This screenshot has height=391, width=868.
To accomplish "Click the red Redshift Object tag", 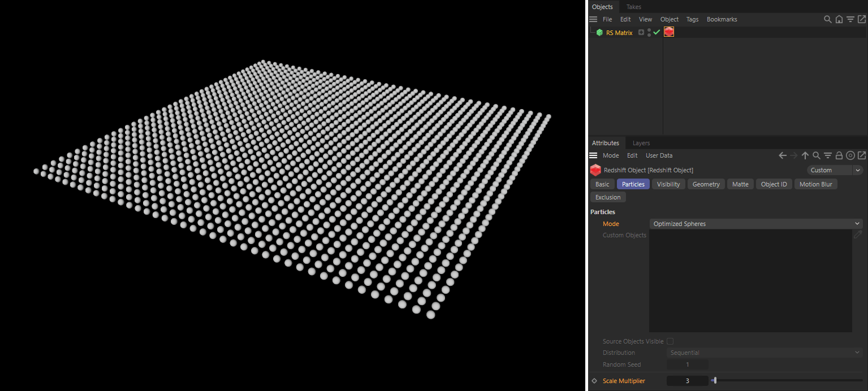I will [x=669, y=32].
